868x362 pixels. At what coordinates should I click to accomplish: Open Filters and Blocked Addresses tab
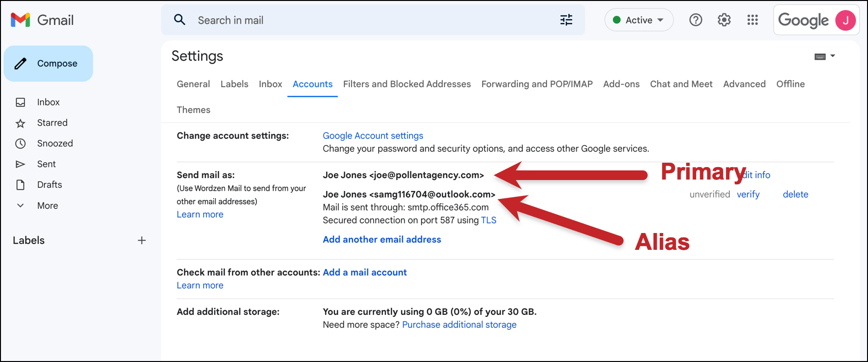click(407, 84)
